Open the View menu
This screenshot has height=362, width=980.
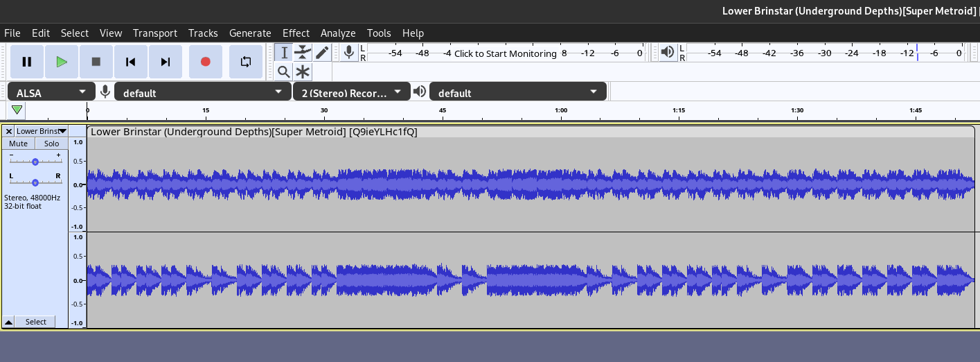pos(111,33)
